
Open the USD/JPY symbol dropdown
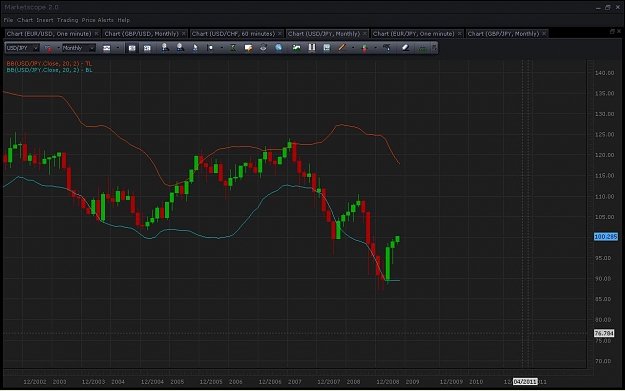[x=35, y=48]
